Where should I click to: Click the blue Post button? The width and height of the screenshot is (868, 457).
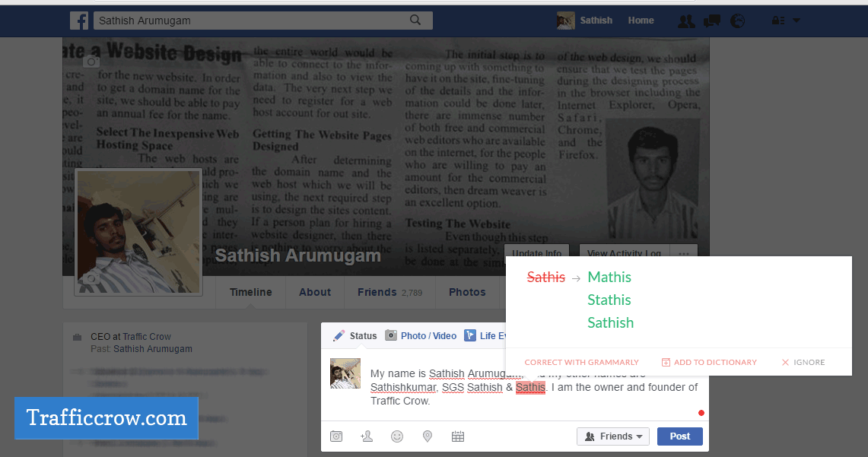click(x=680, y=436)
